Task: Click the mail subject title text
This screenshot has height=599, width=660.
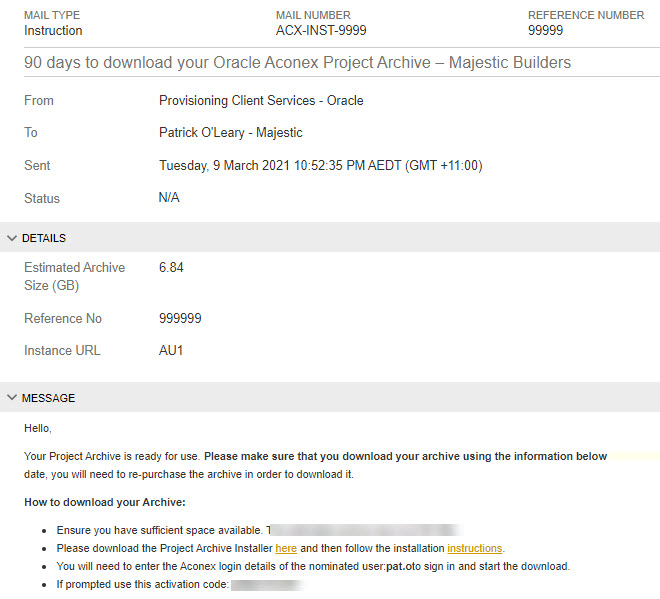Action: click(x=297, y=63)
